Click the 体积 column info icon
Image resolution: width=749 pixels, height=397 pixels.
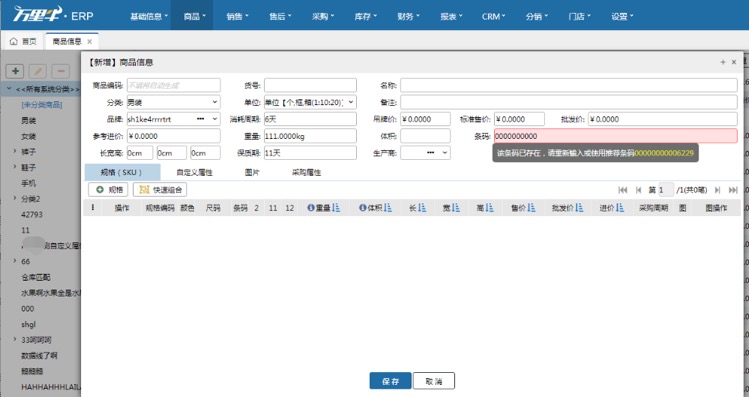tap(363, 208)
